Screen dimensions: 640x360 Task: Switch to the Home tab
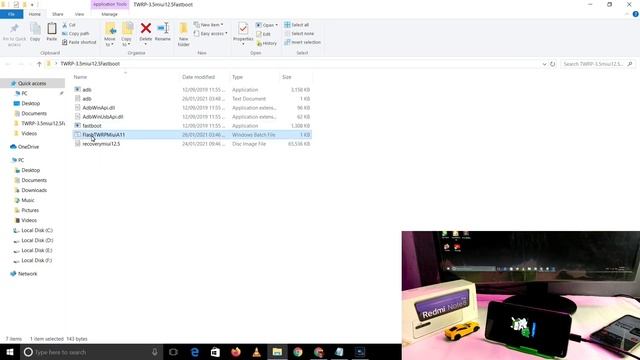tap(35, 14)
